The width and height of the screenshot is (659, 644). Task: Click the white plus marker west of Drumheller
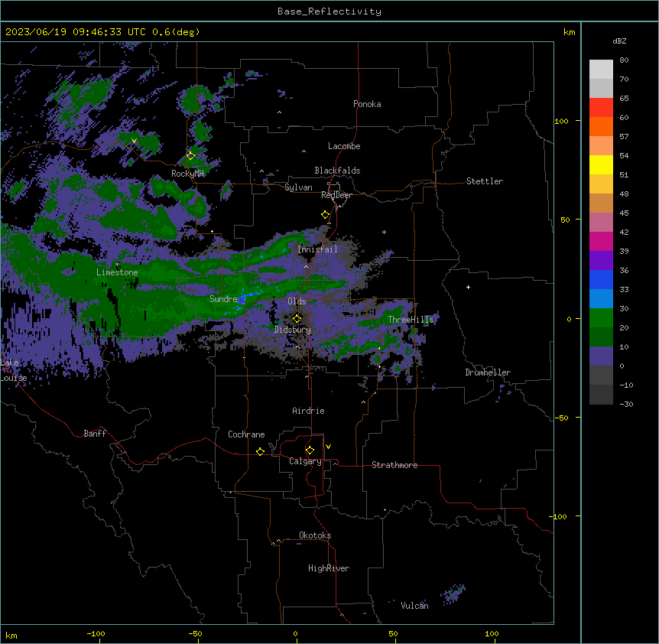coord(468,287)
